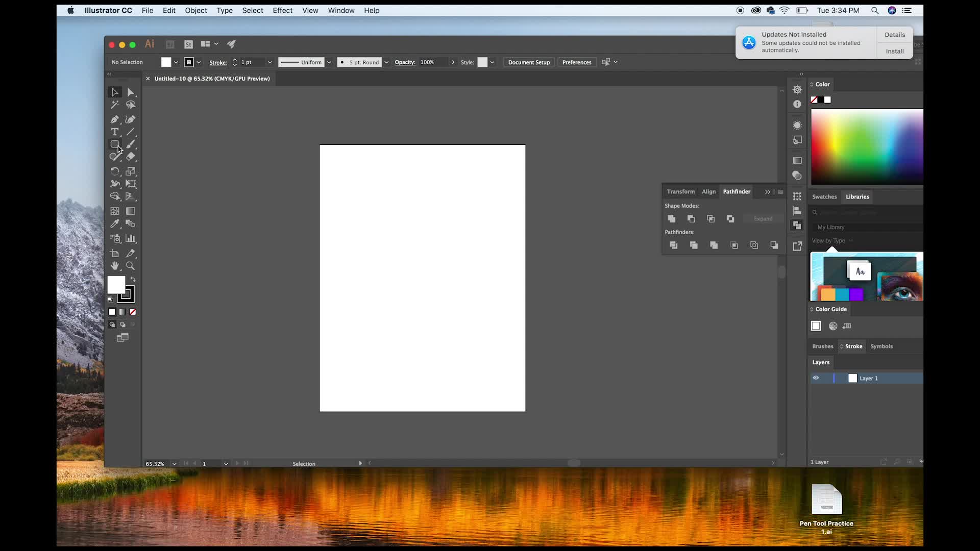Screen dimensions: 980x551
Task: Open artboard navigation number dropdown
Action: tap(226, 464)
